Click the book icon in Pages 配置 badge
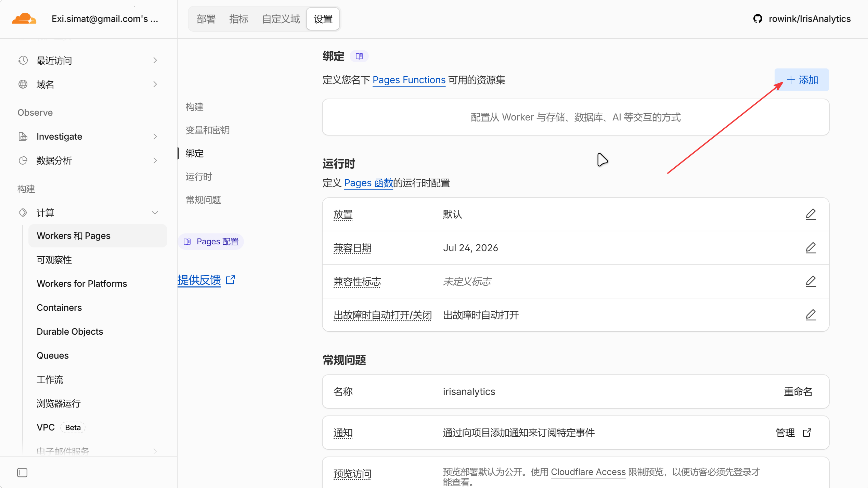This screenshot has height=488, width=868. tap(187, 242)
